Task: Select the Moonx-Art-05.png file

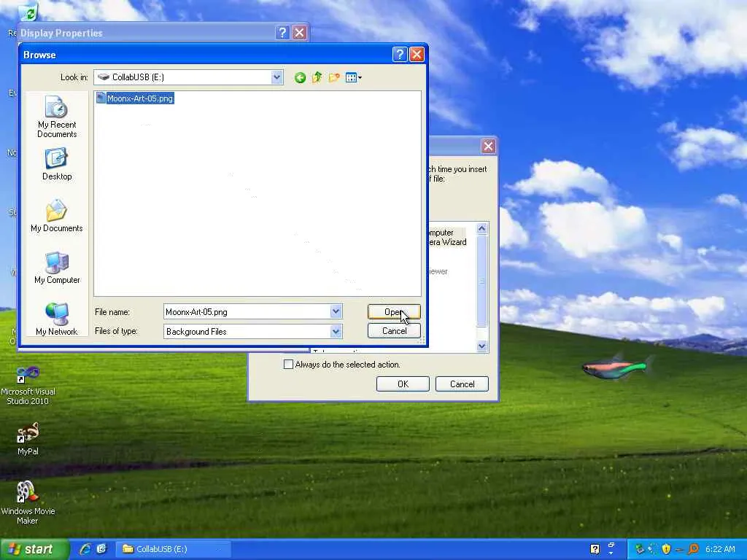Action: tap(135, 98)
